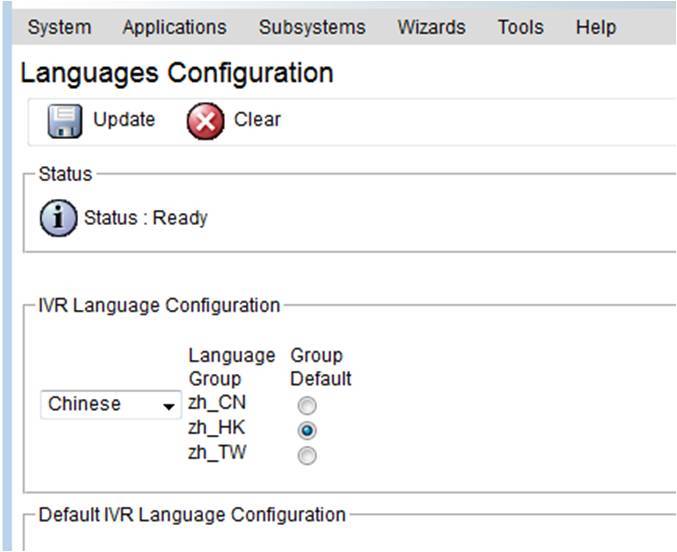
Task: Click the Default IVR Language Configuration label
Action: click(x=192, y=515)
